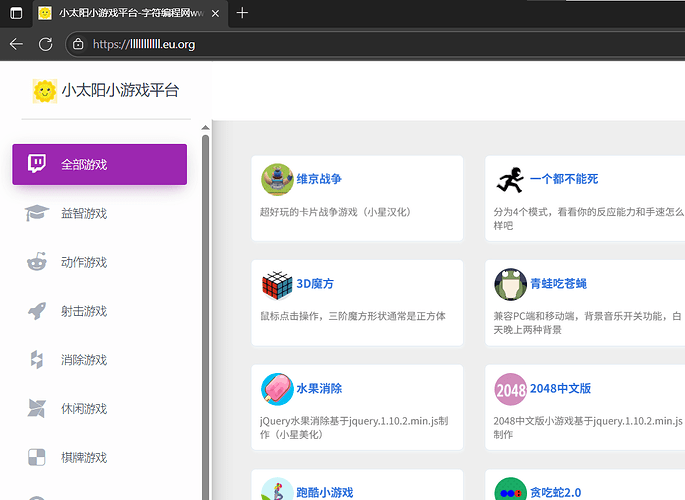Select 休闲游戏 in sidebar
Image resolution: width=685 pixels, height=500 pixels.
(83, 409)
